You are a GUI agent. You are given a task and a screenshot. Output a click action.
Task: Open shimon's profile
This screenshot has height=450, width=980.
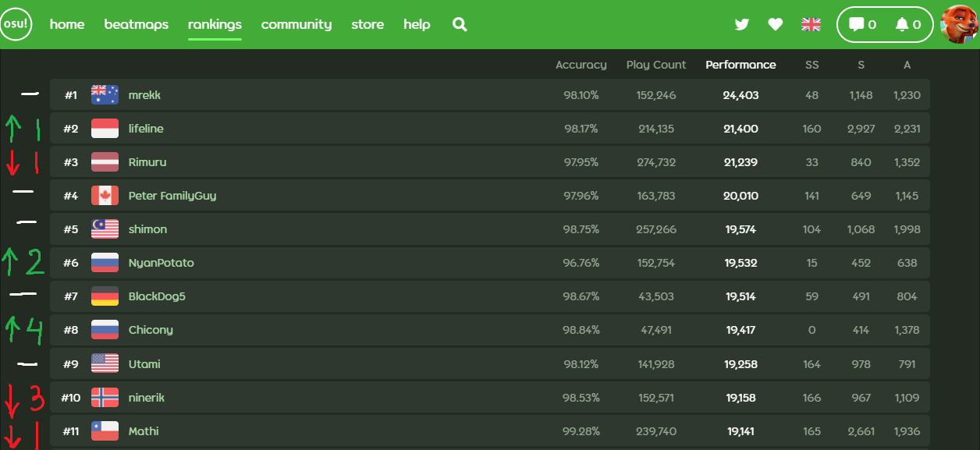click(x=147, y=229)
